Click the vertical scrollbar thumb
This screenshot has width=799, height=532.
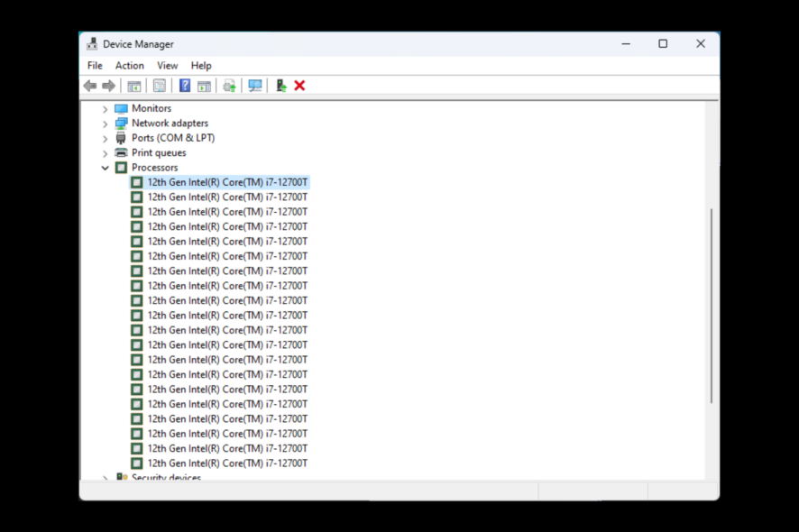(x=712, y=306)
